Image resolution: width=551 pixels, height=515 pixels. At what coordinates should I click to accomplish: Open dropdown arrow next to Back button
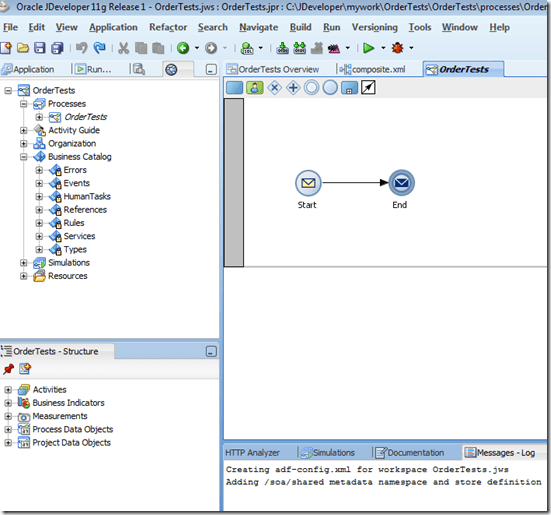pos(197,48)
